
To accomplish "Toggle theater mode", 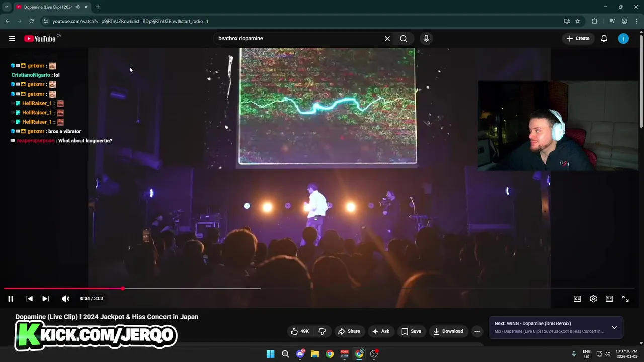I will pos(609,299).
